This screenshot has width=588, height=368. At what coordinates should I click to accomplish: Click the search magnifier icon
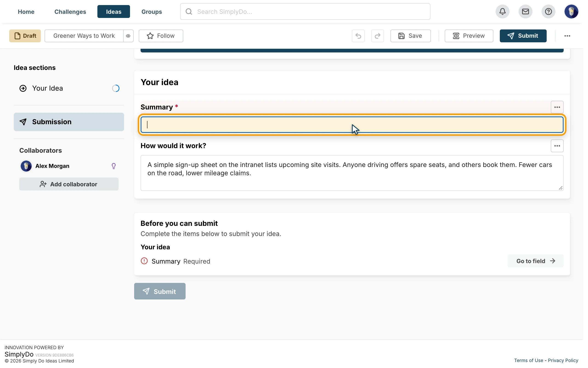click(189, 11)
